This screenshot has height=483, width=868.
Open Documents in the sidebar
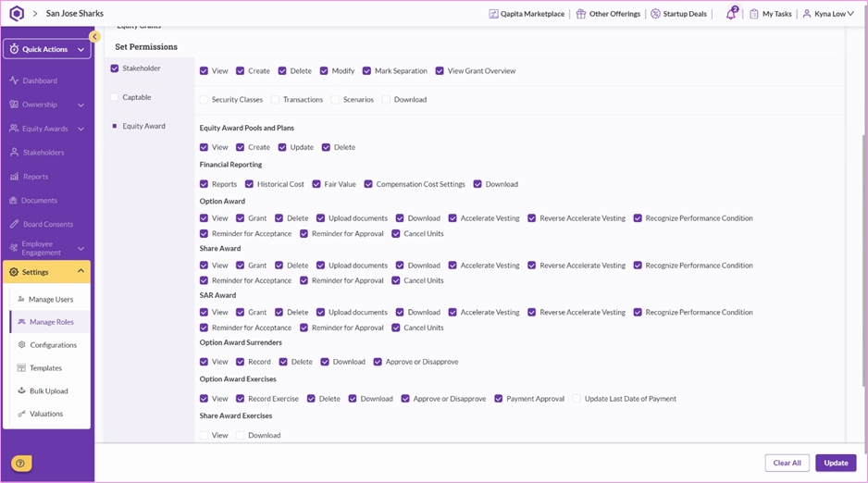point(39,200)
